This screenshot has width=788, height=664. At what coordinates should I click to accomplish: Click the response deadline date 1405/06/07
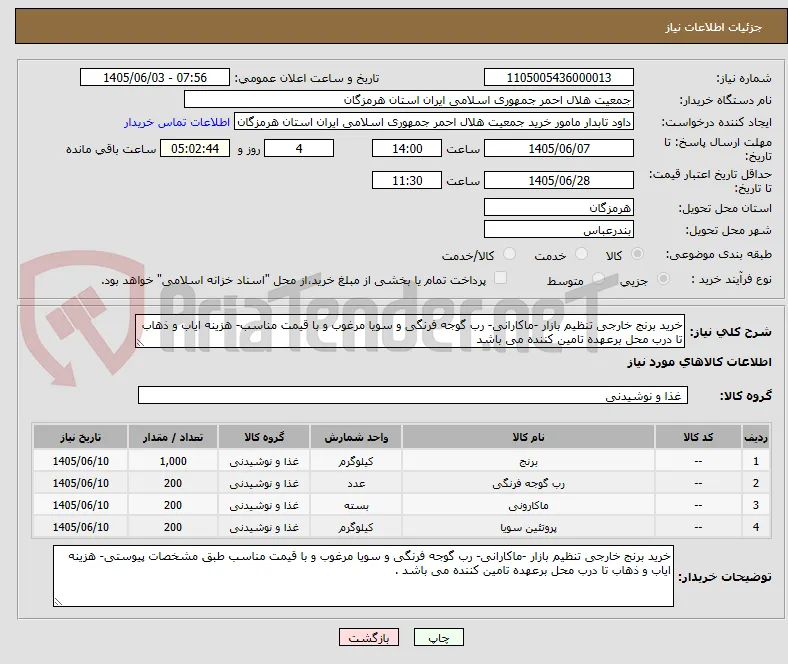[x=558, y=148]
